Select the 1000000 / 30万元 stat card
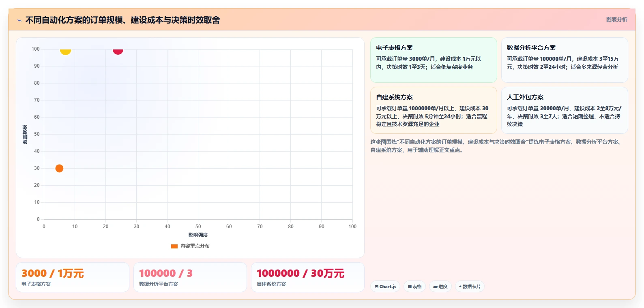Viewport: 644px width, 308px height. [x=308, y=277]
